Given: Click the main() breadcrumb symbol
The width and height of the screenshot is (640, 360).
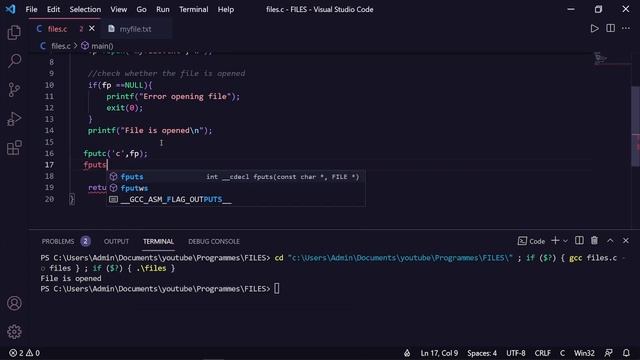Looking at the screenshot, I should (97, 46).
